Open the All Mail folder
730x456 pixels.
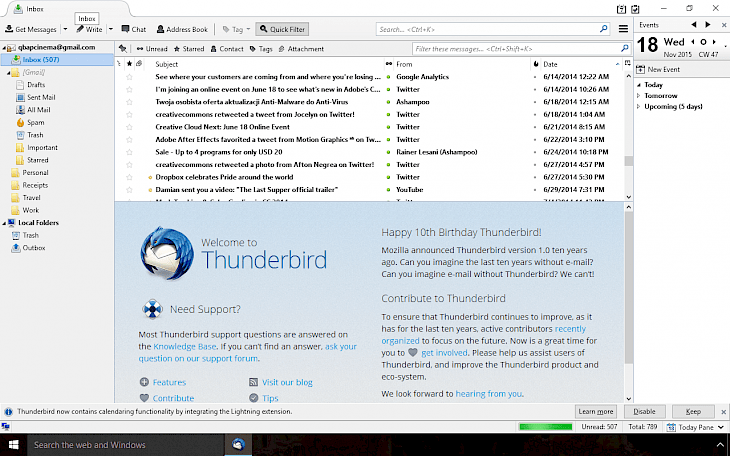coord(38,110)
